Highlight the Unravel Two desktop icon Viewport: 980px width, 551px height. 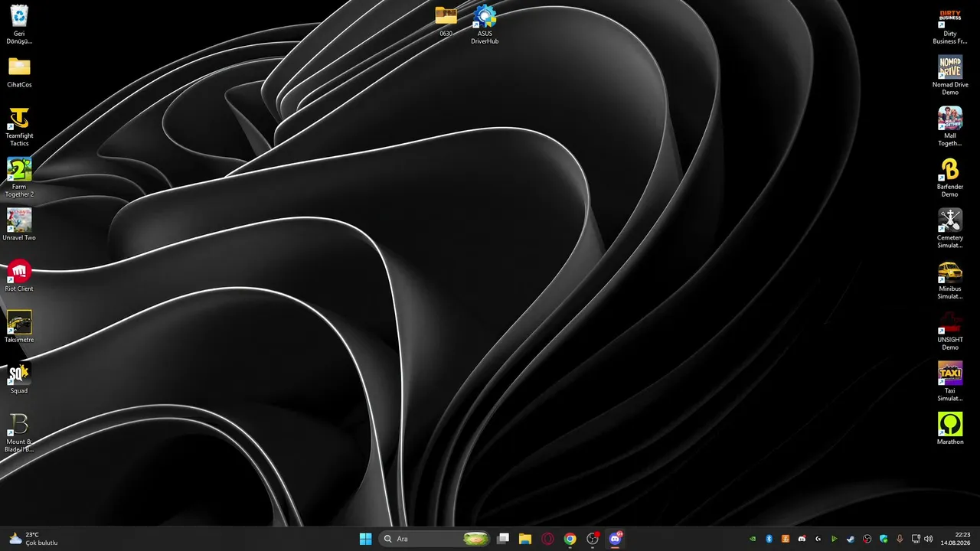[x=19, y=225]
